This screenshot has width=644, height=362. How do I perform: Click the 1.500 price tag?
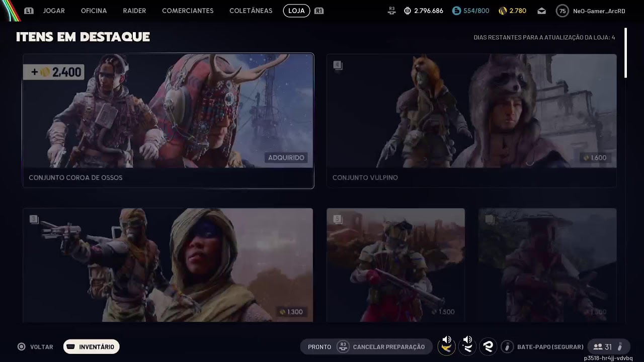(x=443, y=312)
